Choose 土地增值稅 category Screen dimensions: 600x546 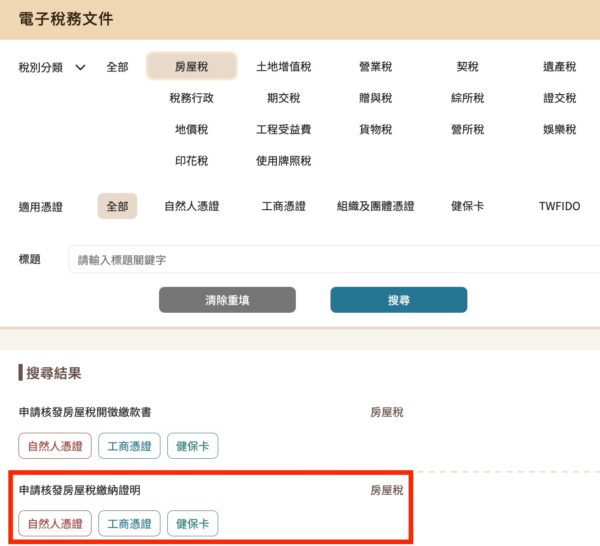tap(284, 67)
